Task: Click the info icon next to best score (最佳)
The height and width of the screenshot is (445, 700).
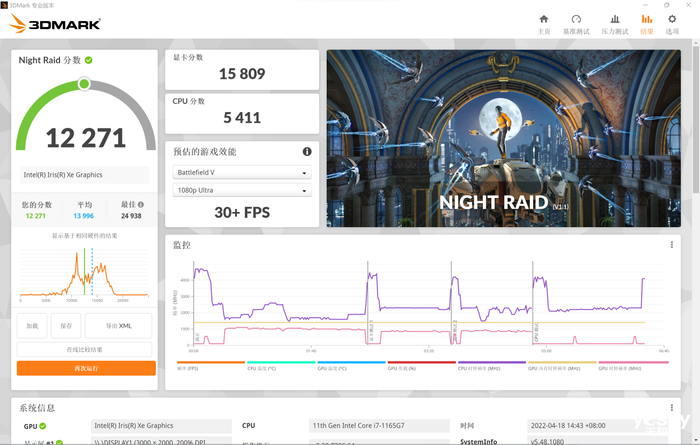Action: point(138,205)
